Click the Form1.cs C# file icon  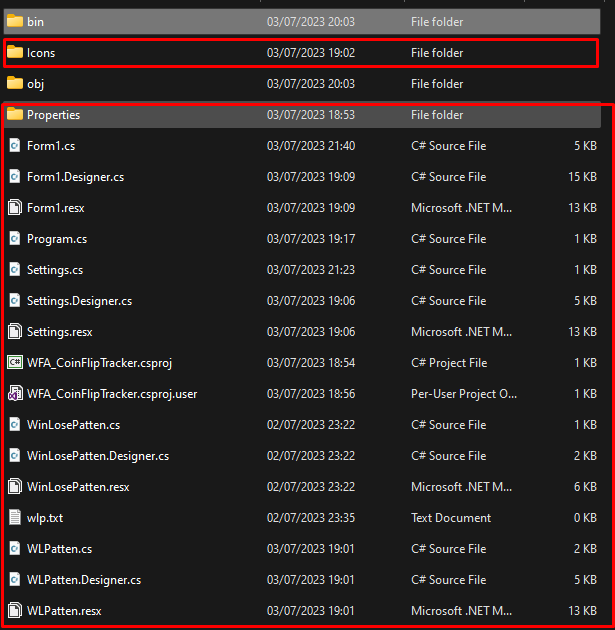tap(15, 145)
